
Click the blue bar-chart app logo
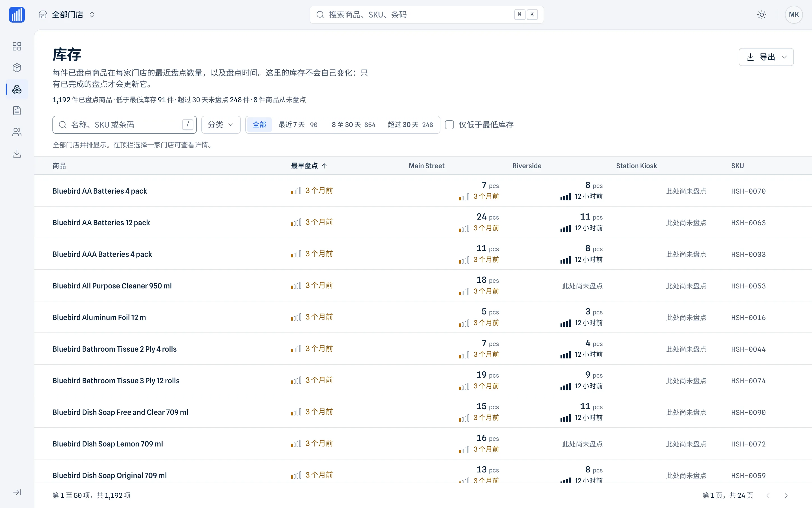pyautogui.click(x=17, y=14)
